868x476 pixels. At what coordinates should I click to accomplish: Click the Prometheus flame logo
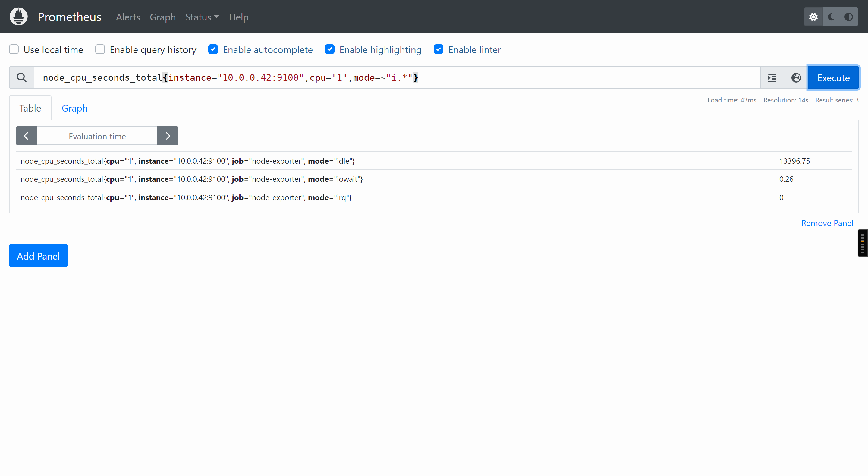coord(18,17)
